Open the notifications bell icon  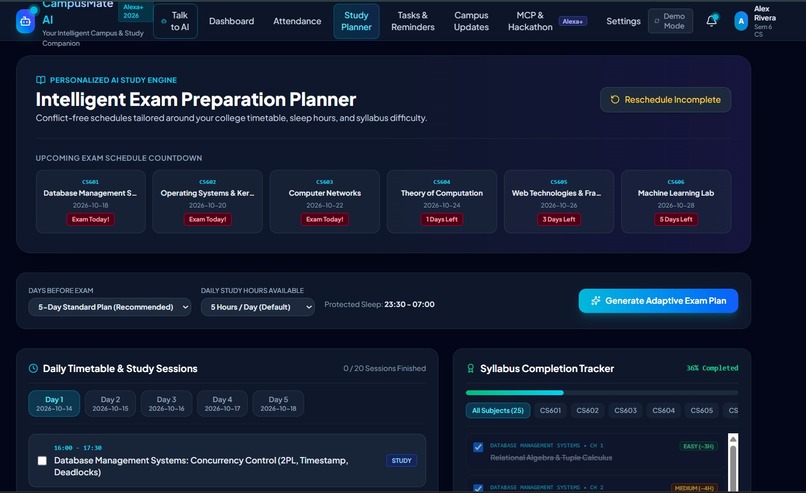pyautogui.click(x=711, y=21)
